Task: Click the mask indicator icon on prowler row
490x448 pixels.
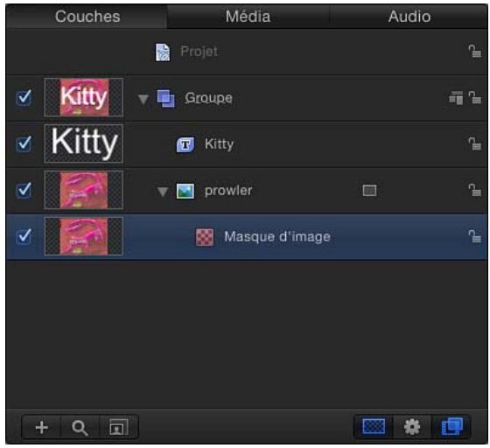Action: pos(369,190)
